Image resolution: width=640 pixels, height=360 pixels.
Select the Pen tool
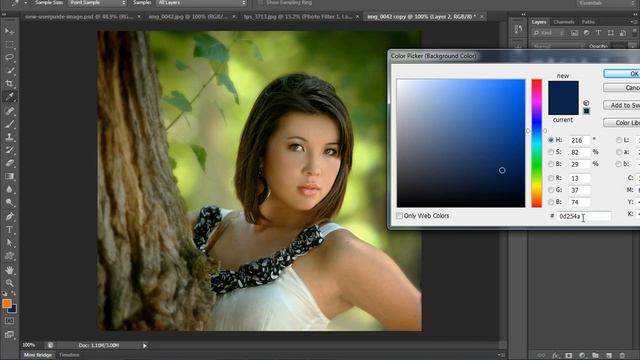[9, 216]
